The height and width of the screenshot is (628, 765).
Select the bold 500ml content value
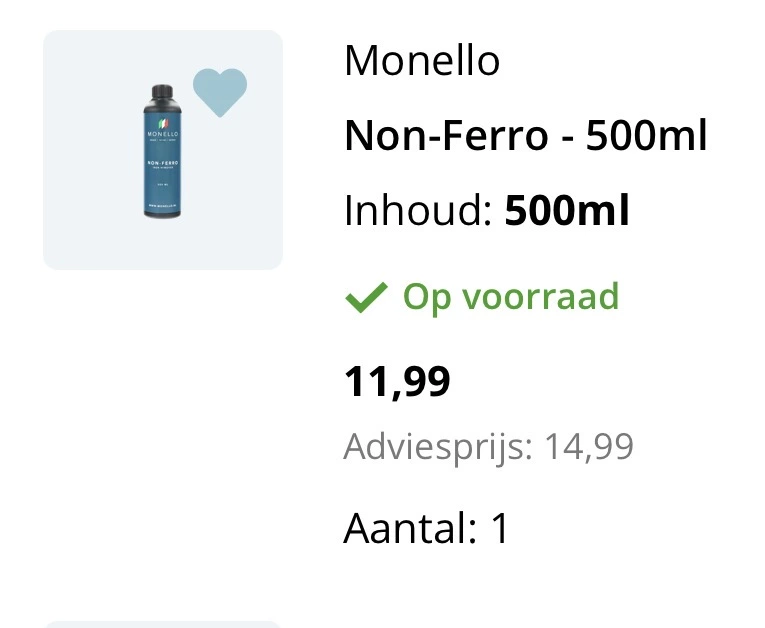[x=567, y=211]
